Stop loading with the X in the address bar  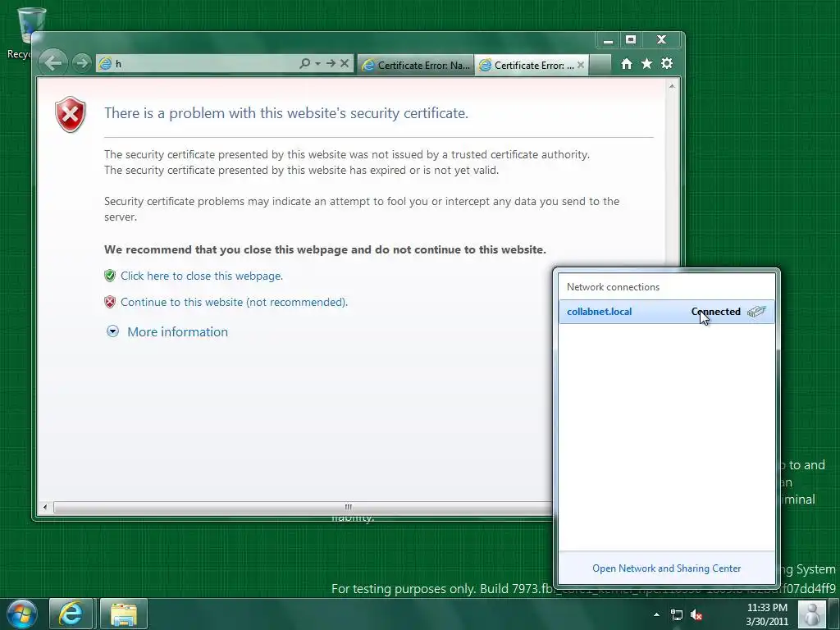(x=345, y=63)
